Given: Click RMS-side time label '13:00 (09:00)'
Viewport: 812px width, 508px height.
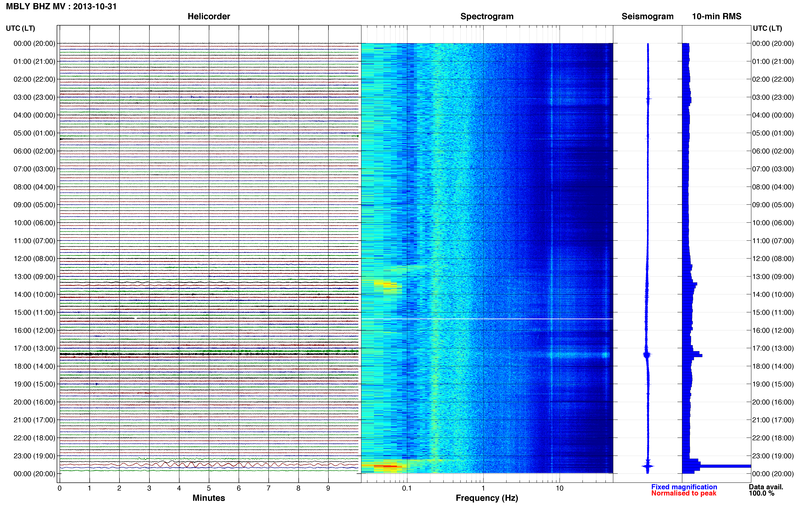Looking at the screenshot, I should pos(773,277).
